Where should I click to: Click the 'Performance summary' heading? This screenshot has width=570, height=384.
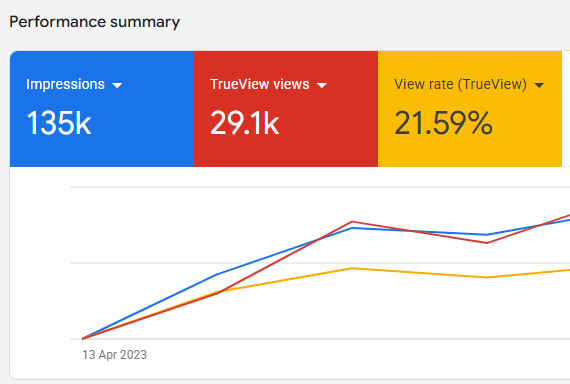tap(95, 22)
